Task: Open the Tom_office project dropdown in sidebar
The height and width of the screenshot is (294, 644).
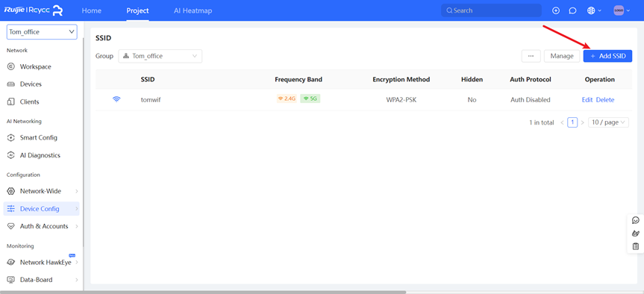Action: tap(42, 31)
